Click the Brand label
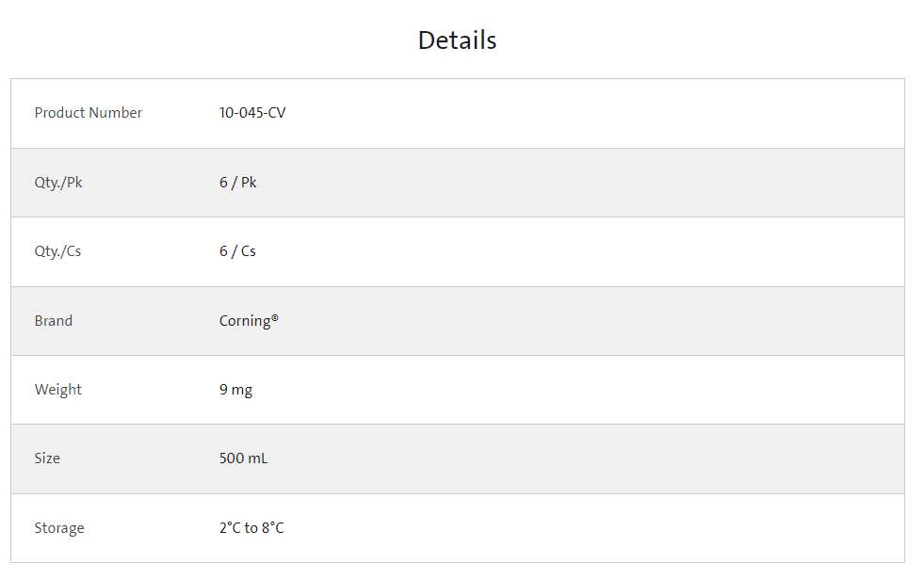This screenshot has height=579, width=924. pos(54,321)
